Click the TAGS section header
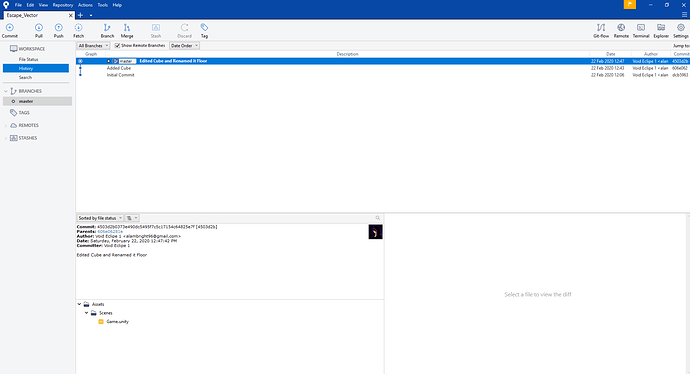The width and height of the screenshot is (690, 374). click(24, 113)
